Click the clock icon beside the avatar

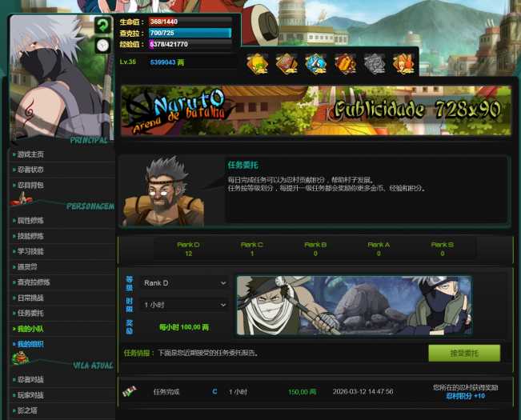coord(102,45)
